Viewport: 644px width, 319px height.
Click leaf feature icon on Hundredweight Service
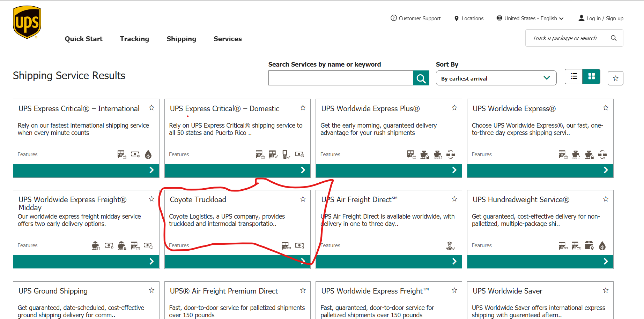pos(602,246)
